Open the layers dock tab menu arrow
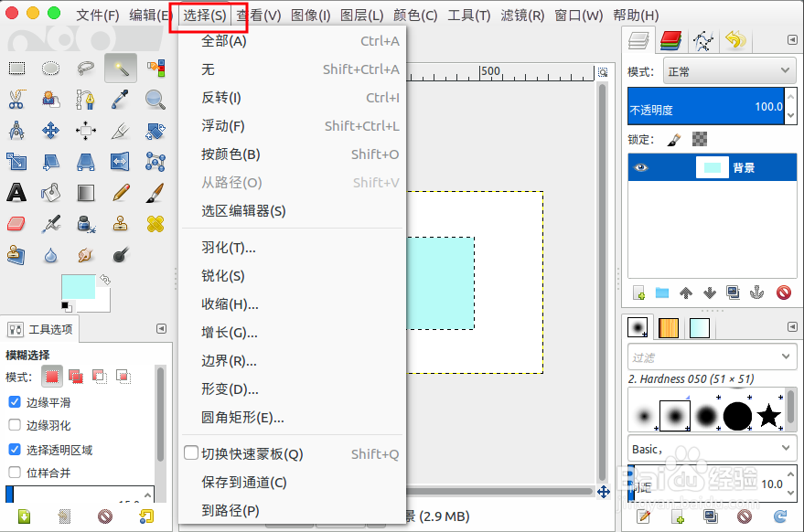This screenshot has height=532, width=804. (792, 39)
